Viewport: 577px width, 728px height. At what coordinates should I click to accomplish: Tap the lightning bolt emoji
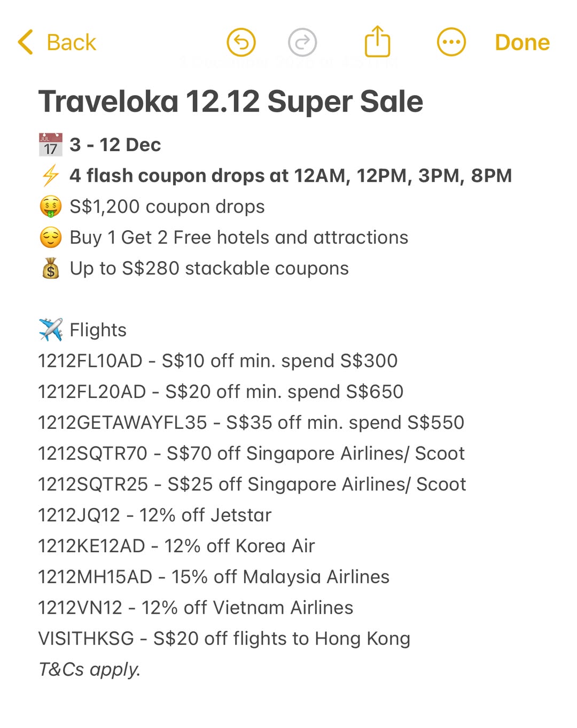[50, 175]
